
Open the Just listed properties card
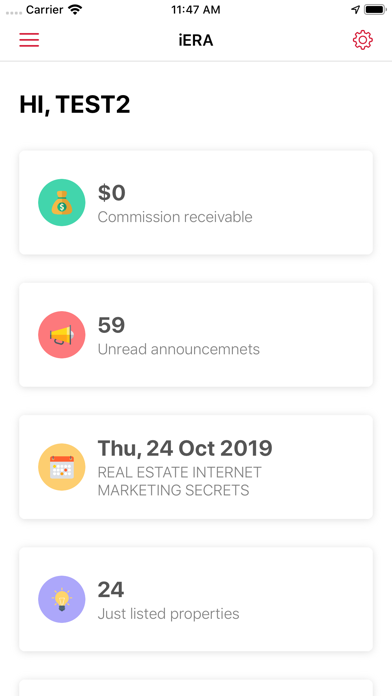click(x=196, y=599)
